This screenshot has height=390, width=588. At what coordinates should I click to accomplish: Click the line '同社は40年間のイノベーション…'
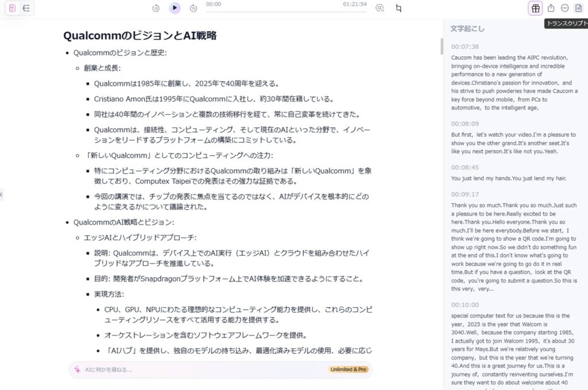point(227,114)
